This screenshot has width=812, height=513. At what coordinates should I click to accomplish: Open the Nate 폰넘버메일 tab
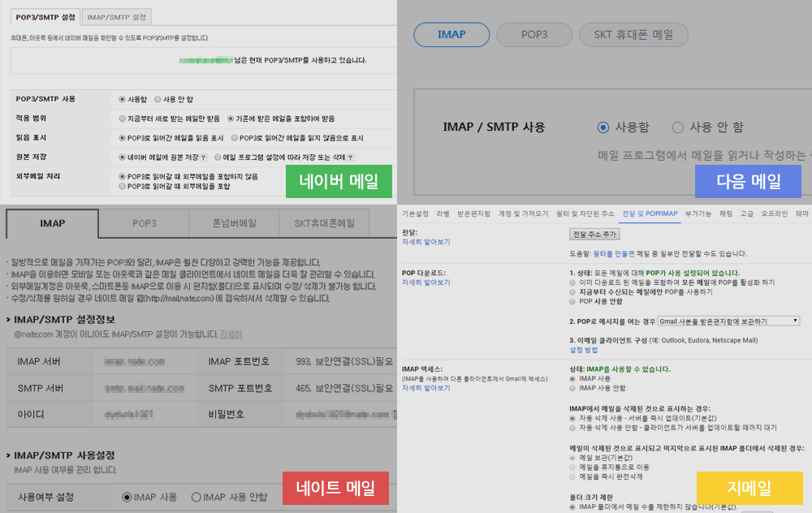click(234, 224)
